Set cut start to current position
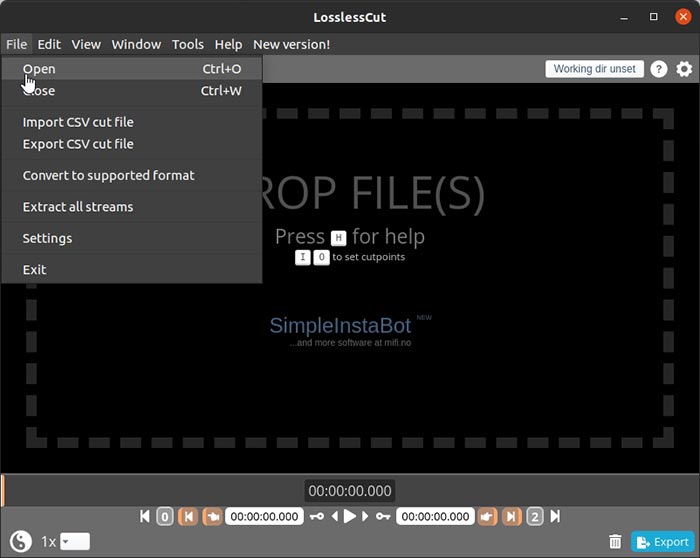The image size is (700, 558). (212, 516)
